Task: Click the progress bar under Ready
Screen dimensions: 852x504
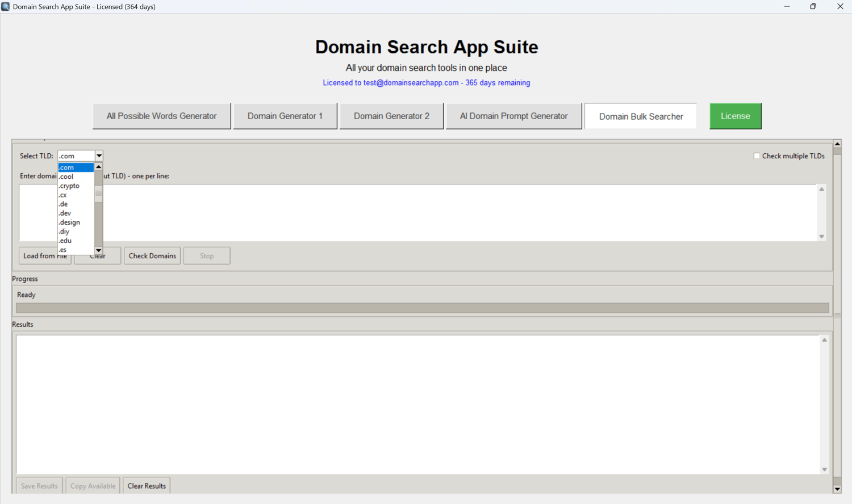Action: point(423,308)
